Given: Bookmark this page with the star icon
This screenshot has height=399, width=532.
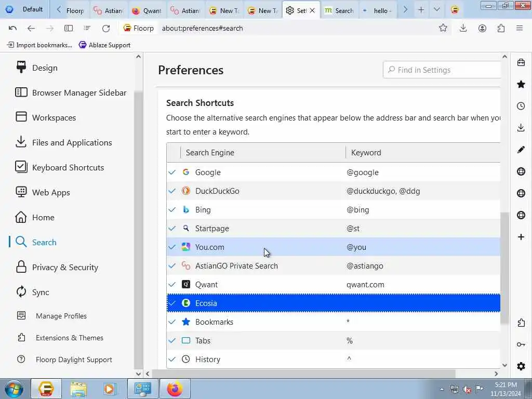Looking at the screenshot, I should pos(443,28).
